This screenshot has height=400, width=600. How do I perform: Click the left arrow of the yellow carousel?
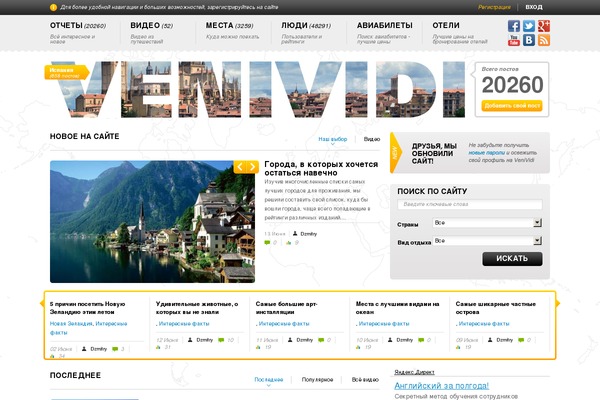click(x=42, y=303)
